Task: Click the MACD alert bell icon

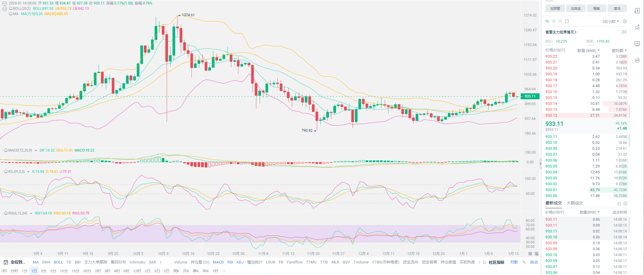Action: coord(6,150)
